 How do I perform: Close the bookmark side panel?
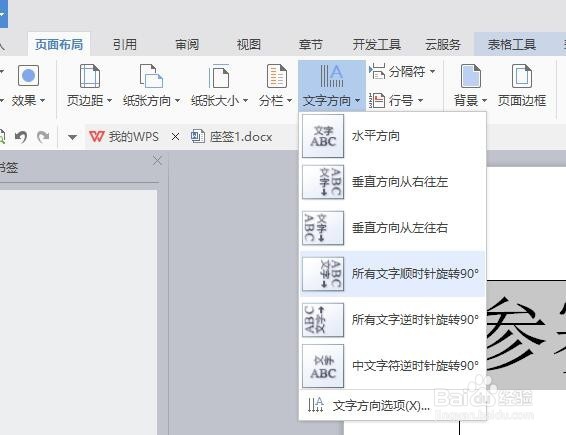(x=157, y=160)
